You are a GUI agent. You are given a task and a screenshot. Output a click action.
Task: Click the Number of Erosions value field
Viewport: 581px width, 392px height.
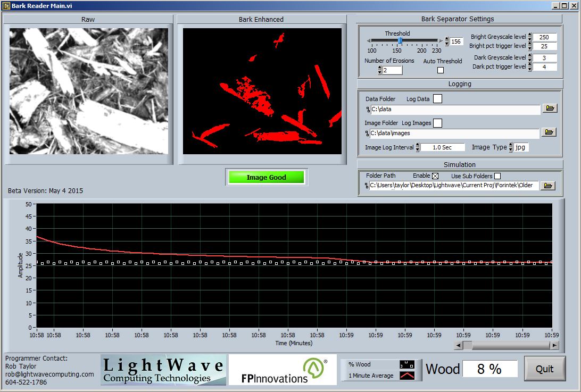point(393,70)
